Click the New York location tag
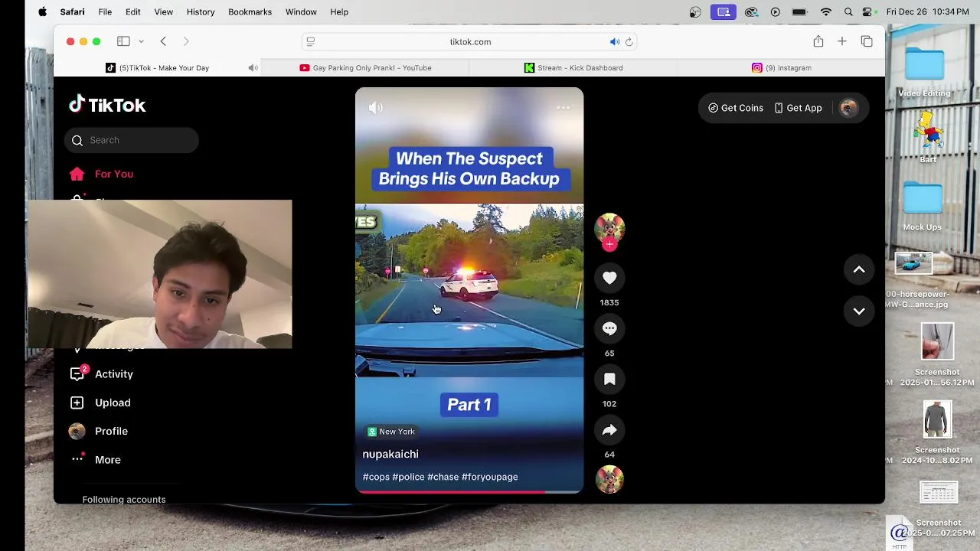980x551 pixels. coord(391,432)
